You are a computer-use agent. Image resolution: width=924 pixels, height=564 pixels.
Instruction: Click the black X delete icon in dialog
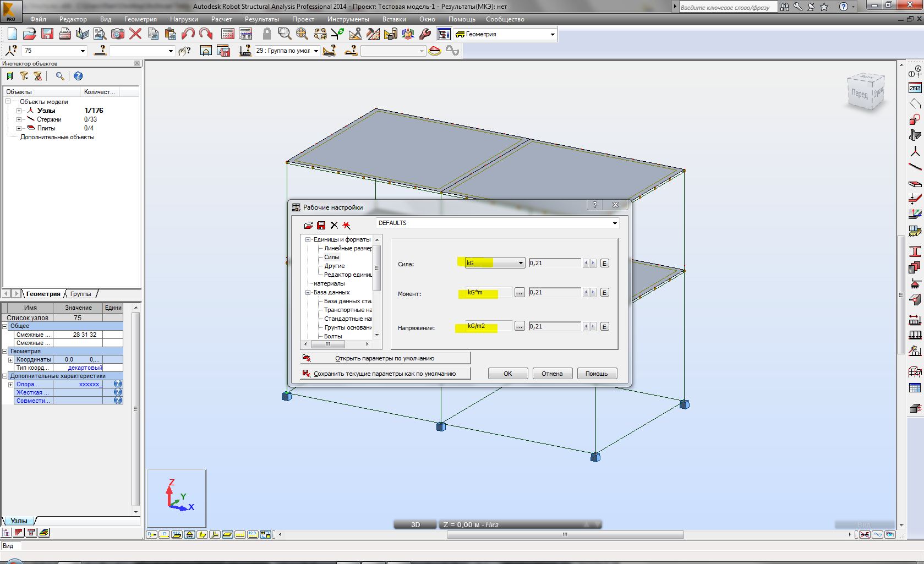[334, 225]
